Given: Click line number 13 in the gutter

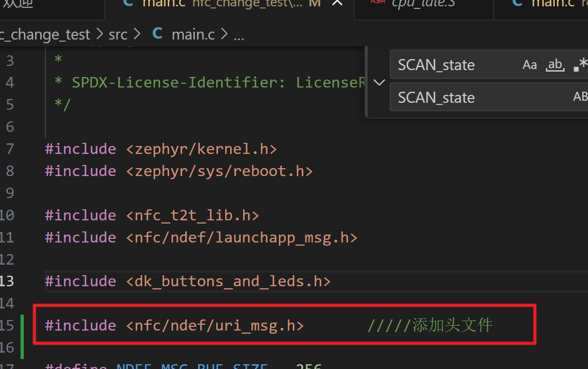Looking at the screenshot, I should pyautogui.click(x=7, y=281).
